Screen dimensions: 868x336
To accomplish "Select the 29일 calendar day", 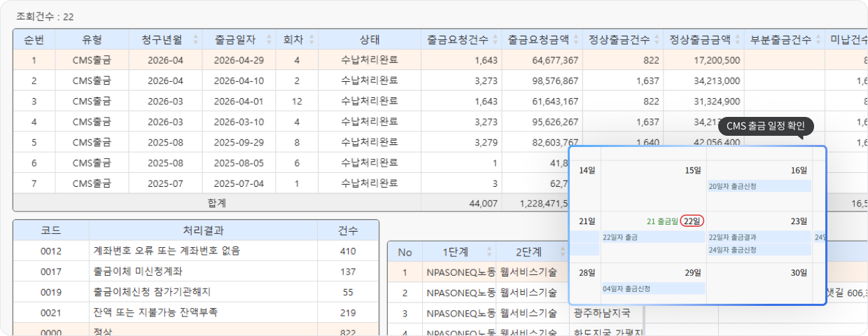I will [x=693, y=272].
